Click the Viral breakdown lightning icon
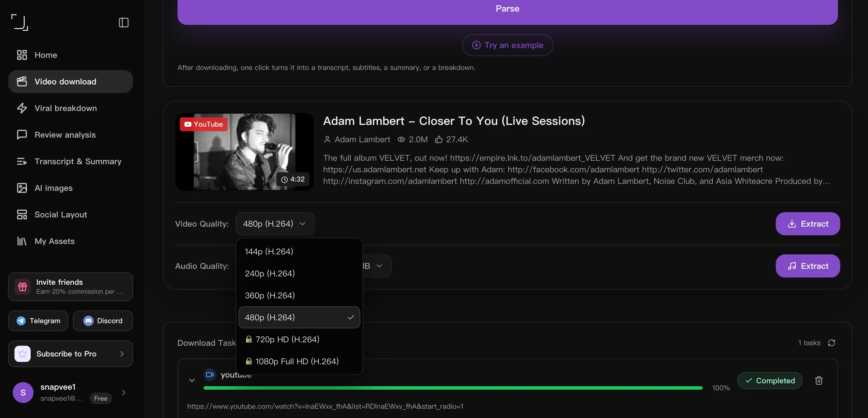 tap(22, 108)
